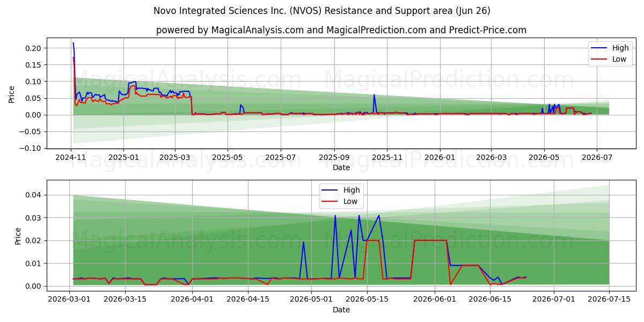Click the '2025-03' tick label
The image size is (644, 322).
point(175,157)
